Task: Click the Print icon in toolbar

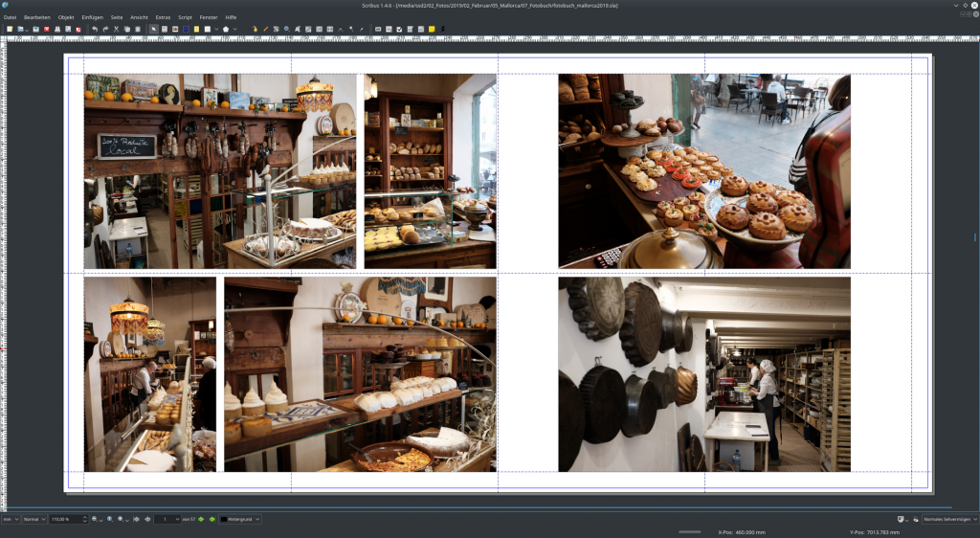Action: [57, 30]
